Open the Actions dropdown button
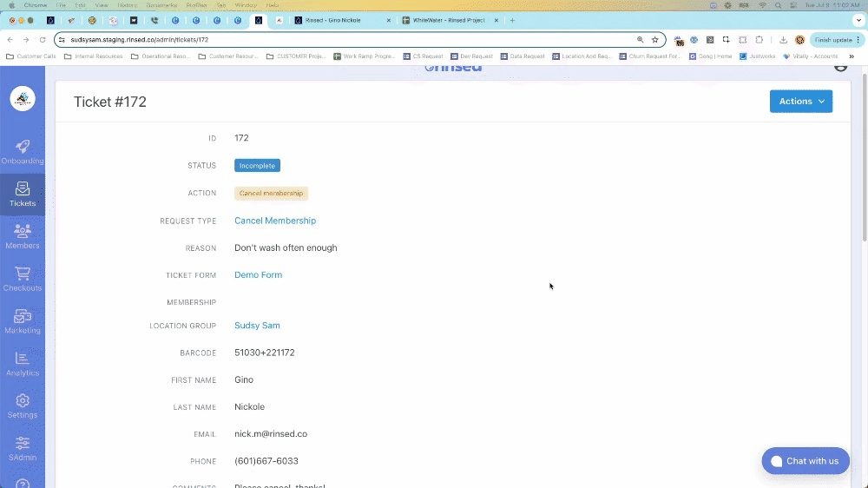Viewport: 868px width, 488px height. point(801,102)
